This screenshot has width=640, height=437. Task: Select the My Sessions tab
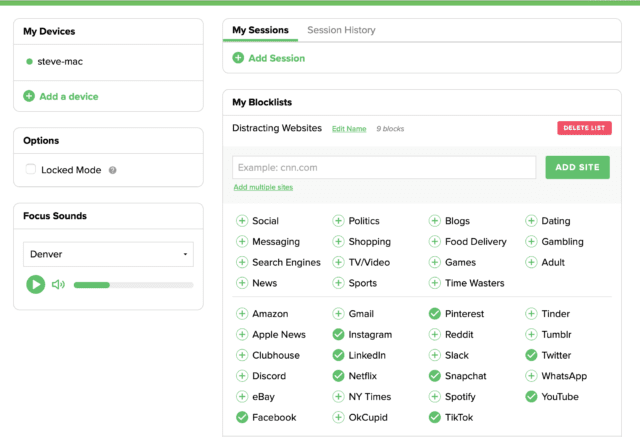pos(260,30)
